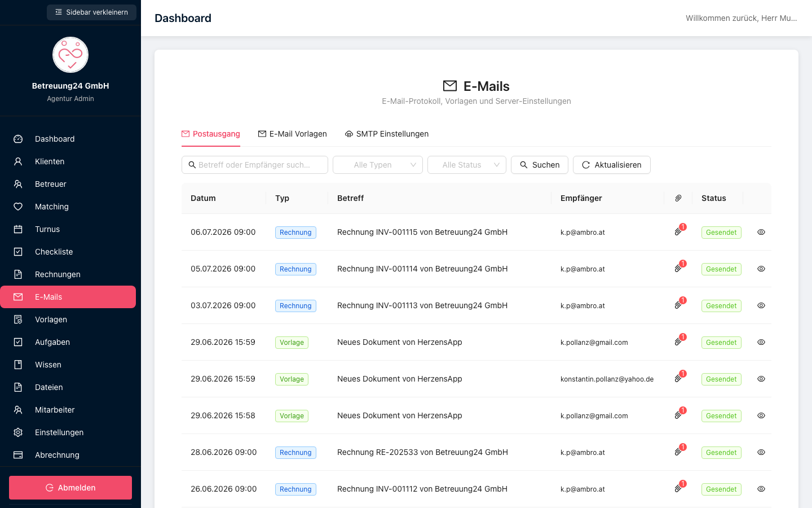
Task: Click attachment icon for INV-001113 row
Action: click(x=678, y=305)
